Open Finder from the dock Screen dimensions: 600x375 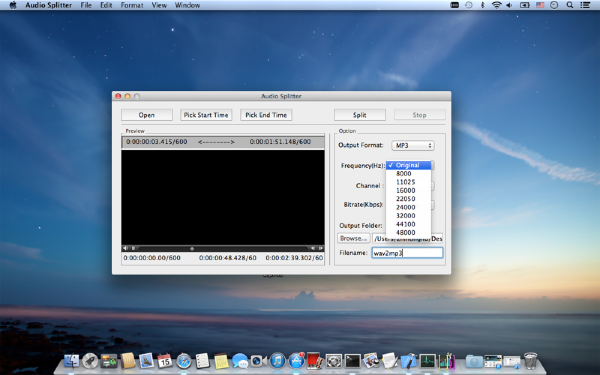[72, 361]
